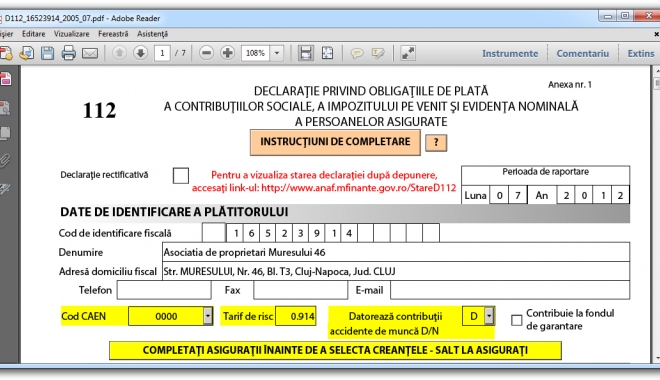Viewport: 660px width, 380px height.
Task: Close the document with the menu bar x
Action: (656, 34)
